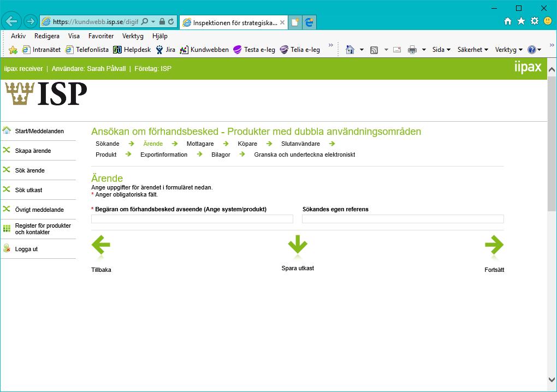Close the Inspektionen för strategiska tab
The width and height of the screenshot is (557, 392).
click(x=282, y=22)
